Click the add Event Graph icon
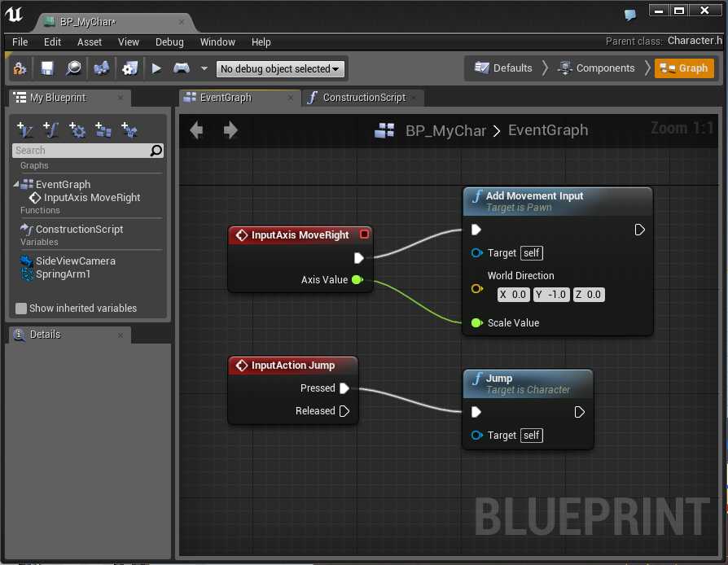This screenshot has width=728, height=565. [x=103, y=129]
